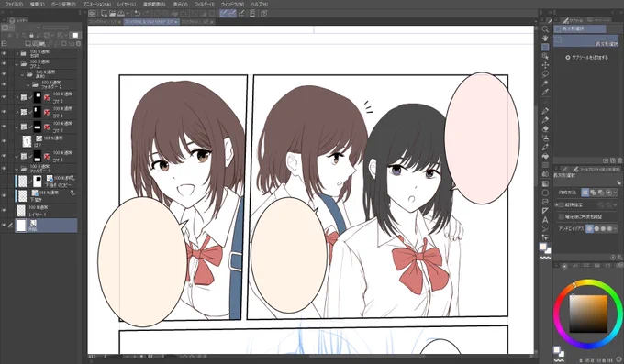Image resolution: width=624 pixels, height=364 pixels.
Task: Click the new layer folder icon
Action: tap(43, 44)
